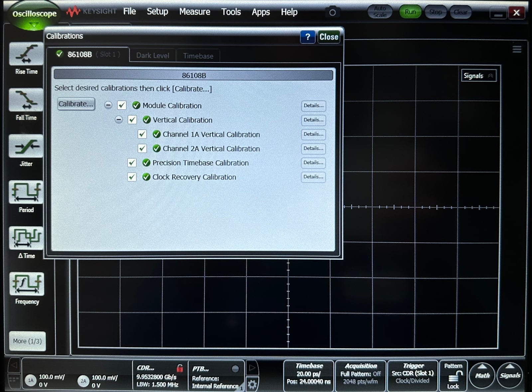The image size is (532, 392).
Task: Select the Frequency measurement icon
Action: point(26,284)
